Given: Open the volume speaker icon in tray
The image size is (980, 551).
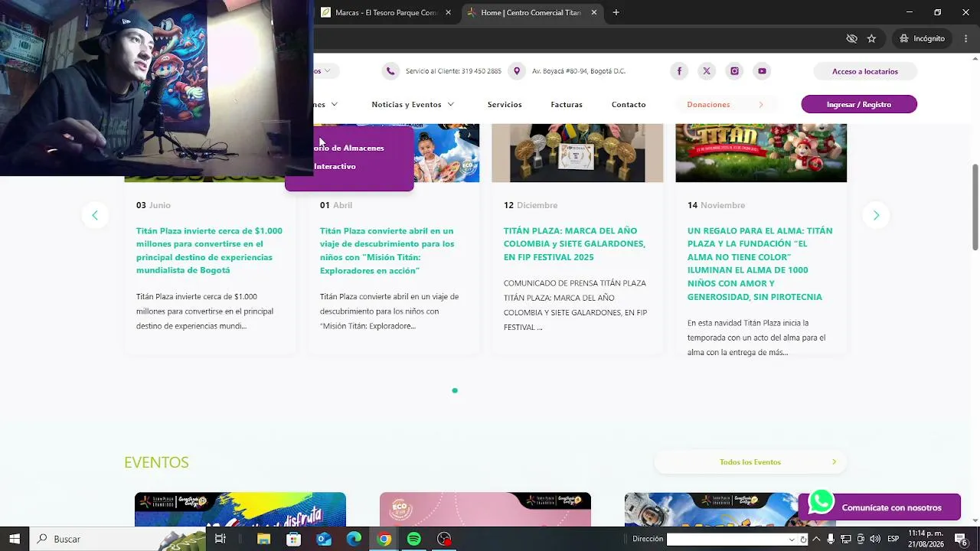Looking at the screenshot, I should coord(875,539).
